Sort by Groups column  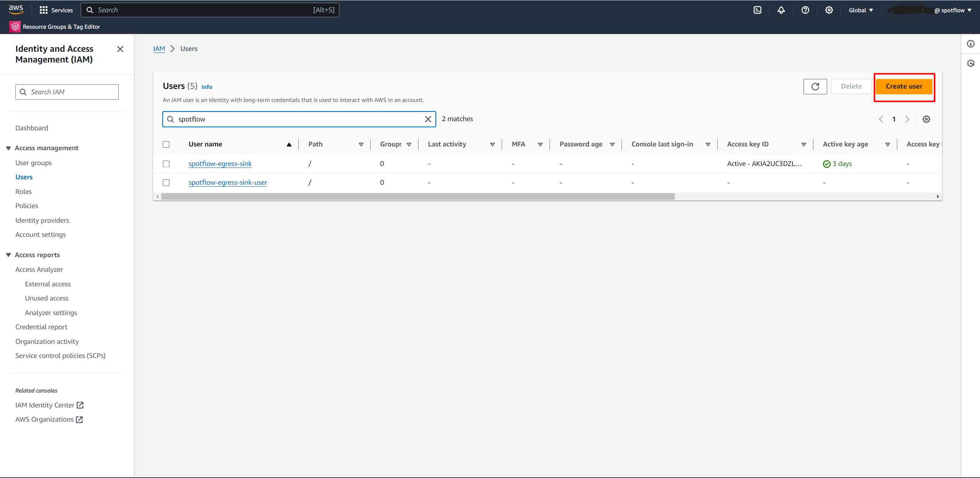point(409,145)
